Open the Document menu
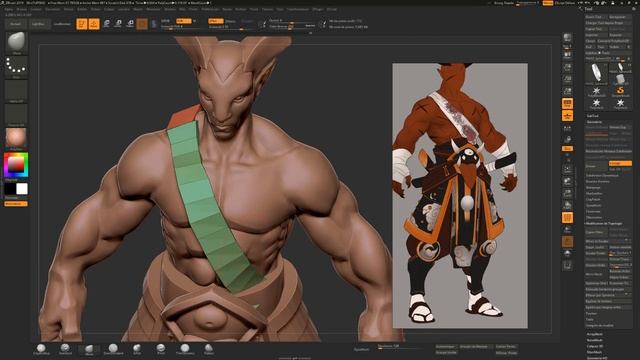The height and width of the screenshot is (360, 640). (52, 9)
